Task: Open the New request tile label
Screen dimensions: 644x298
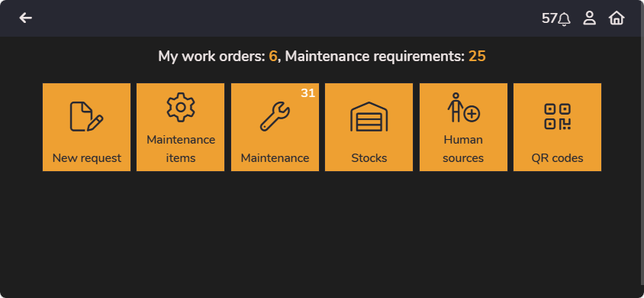Action: pos(87,158)
